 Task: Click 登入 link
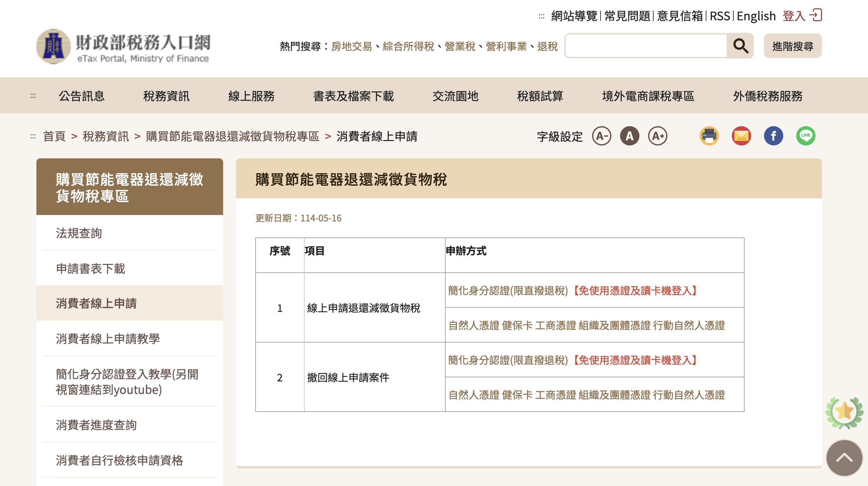tap(794, 16)
